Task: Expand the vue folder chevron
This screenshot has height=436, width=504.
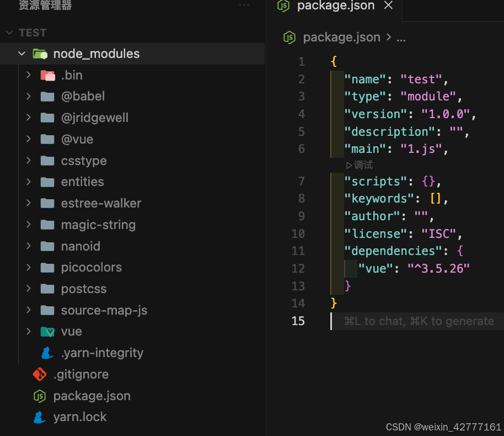Action: pos(29,332)
